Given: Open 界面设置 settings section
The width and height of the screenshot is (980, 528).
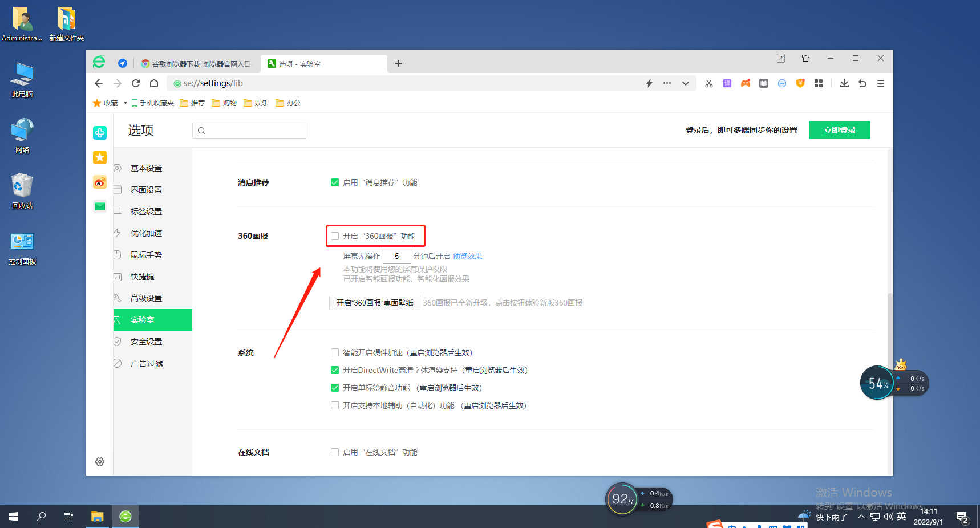Looking at the screenshot, I should click(x=147, y=190).
